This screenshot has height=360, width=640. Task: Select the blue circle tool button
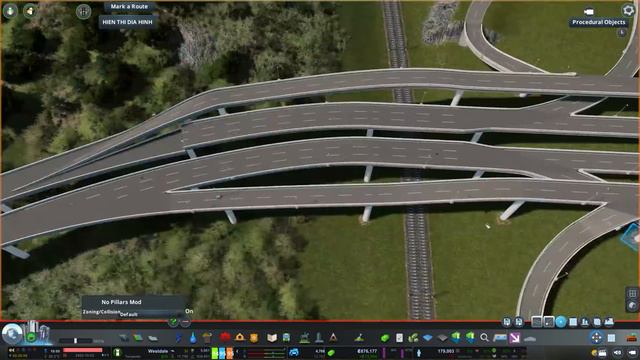(561, 322)
